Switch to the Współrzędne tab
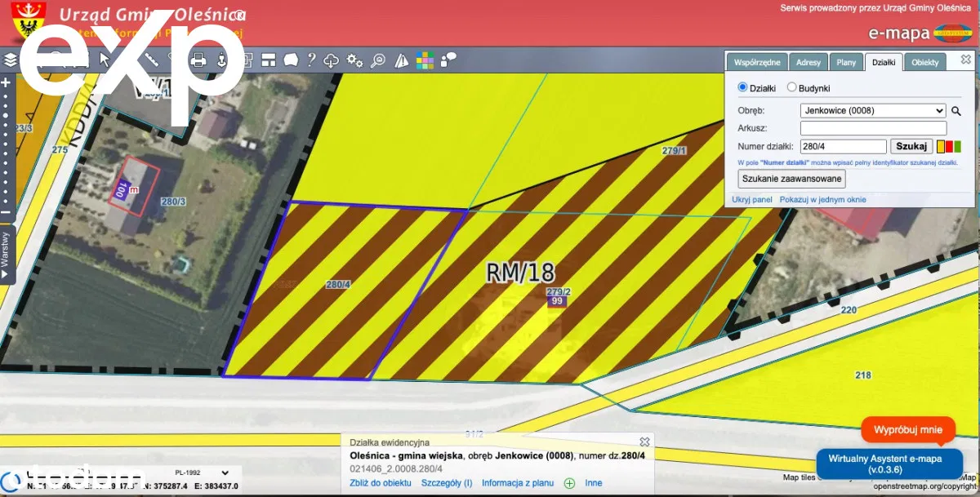980x497 pixels. [x=757, y=62]
